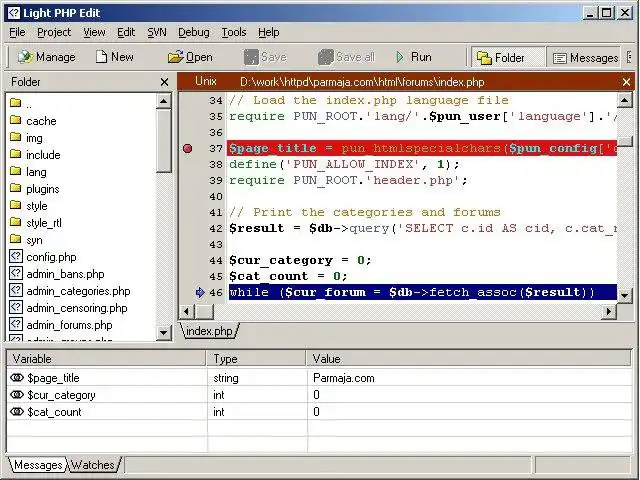640x480 pixels.
Task: Open the parent folder '..'
Action: pyautogui.click(x=21, y=104)
